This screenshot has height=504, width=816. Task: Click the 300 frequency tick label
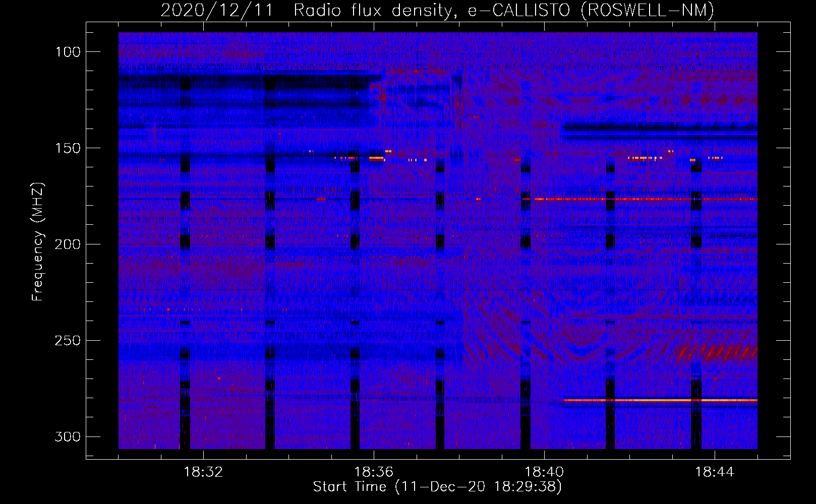(68, 436)
